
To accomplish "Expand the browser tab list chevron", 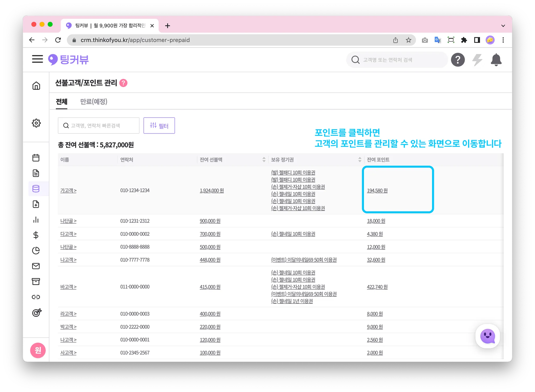I will point(503,26).
